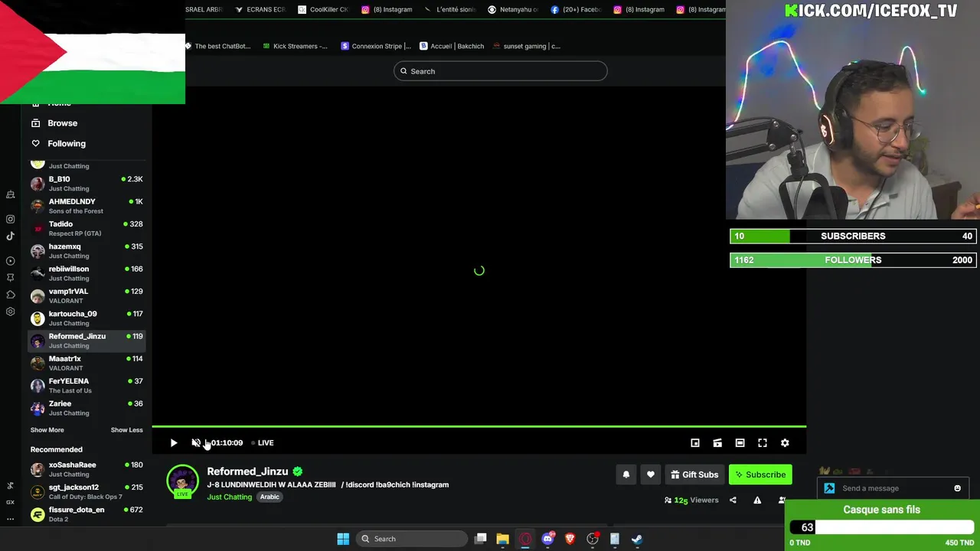The width and height of the screenshot is (980, 551).
Task: Open AHMEDLNDY channel in the sidebar
Action: [87, 206]
